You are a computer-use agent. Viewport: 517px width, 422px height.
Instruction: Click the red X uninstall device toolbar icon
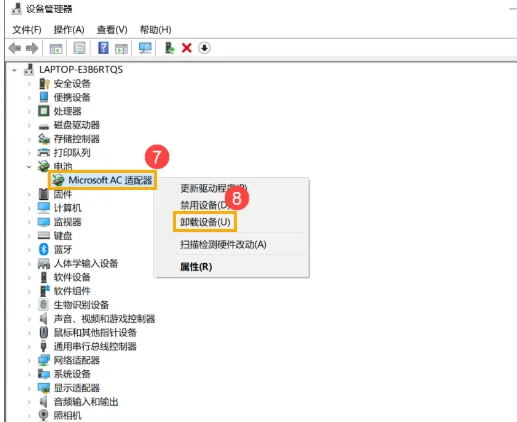click(x=187, y=48)
